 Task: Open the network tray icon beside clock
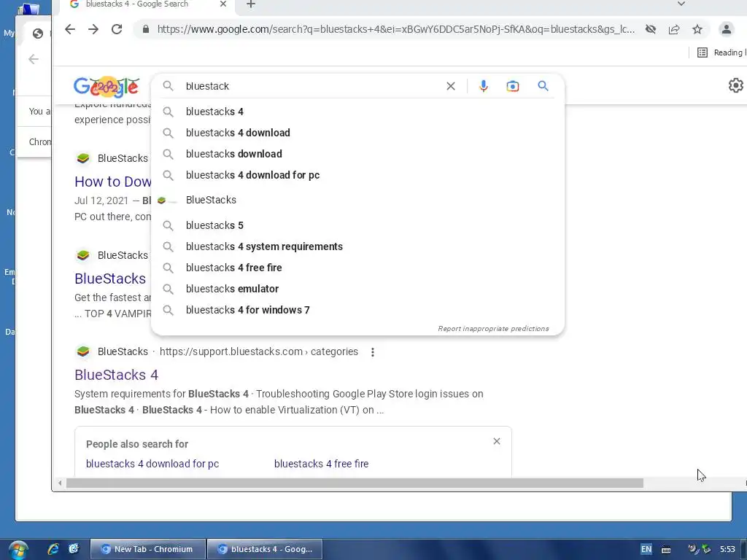click(706, 549)
